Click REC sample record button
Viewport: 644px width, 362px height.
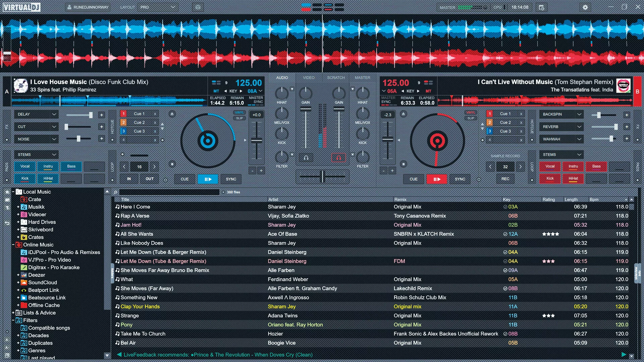pos(505,179)
